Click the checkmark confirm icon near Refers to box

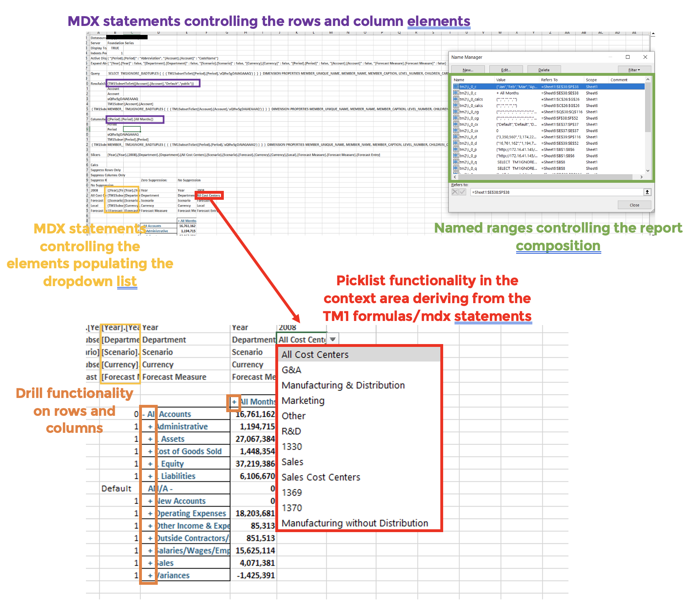(x=462, y=192)
